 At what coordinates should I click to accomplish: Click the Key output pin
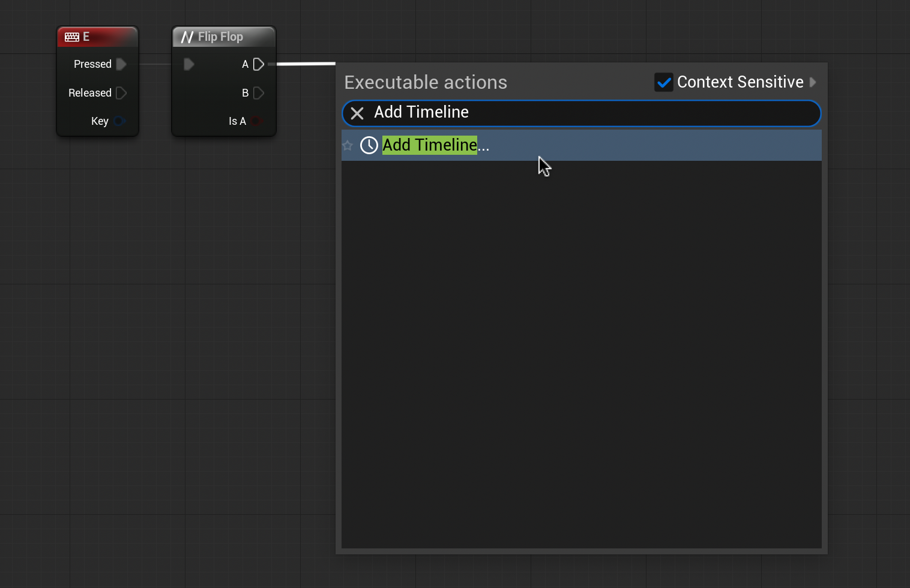coord(119,121)
